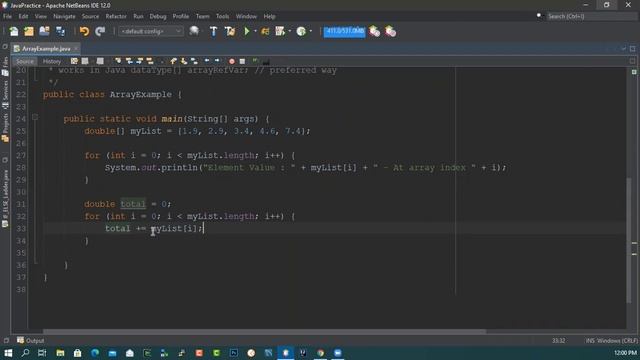This screenshot has height=360, width=640.
Task: Open the Source menu
Action: [x=90, y=16]
